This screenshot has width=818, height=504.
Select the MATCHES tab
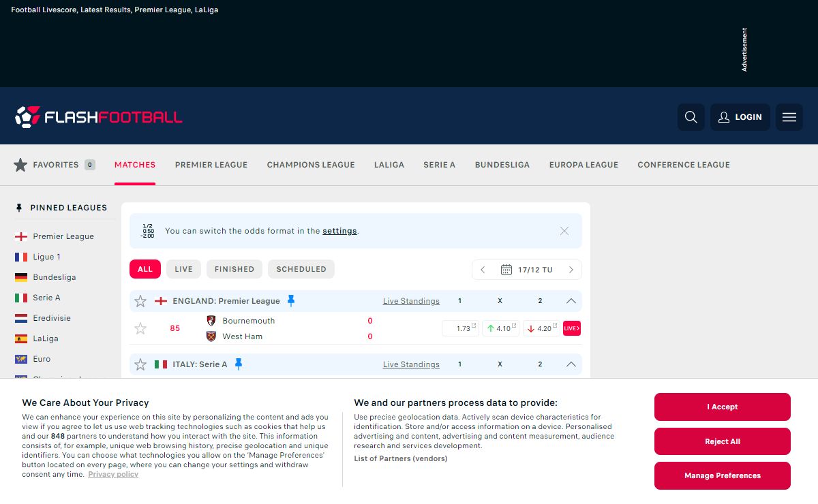[135, 165]
